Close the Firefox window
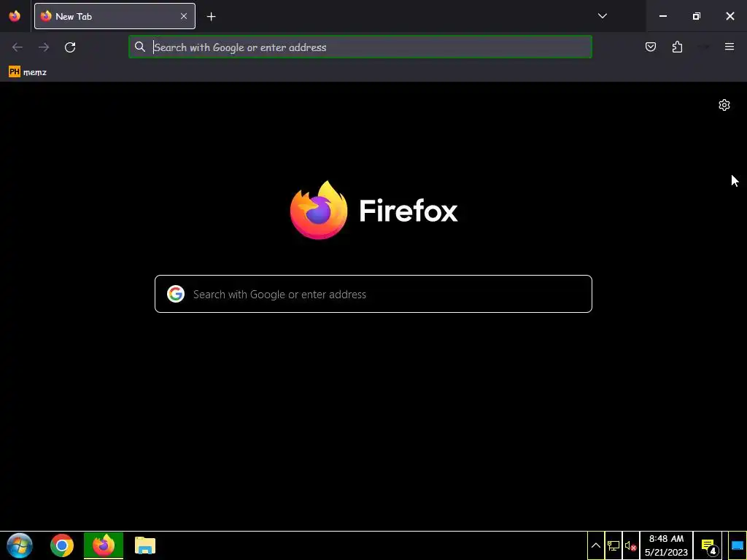The height and width of the screenshot is (560, 747). tap(729, 16)
